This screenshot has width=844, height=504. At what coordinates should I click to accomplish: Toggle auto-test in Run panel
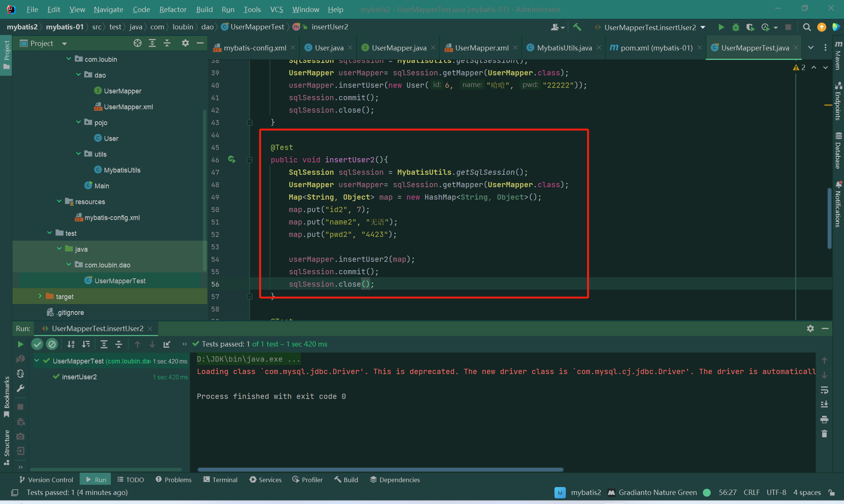point(20,373)
